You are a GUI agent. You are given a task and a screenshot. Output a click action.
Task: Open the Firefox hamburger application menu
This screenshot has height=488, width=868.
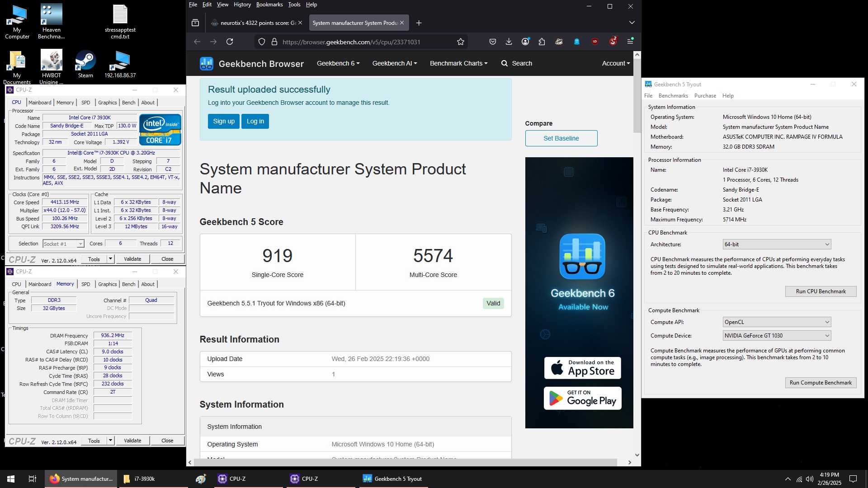pyautogui.click(x=630, y=42)
